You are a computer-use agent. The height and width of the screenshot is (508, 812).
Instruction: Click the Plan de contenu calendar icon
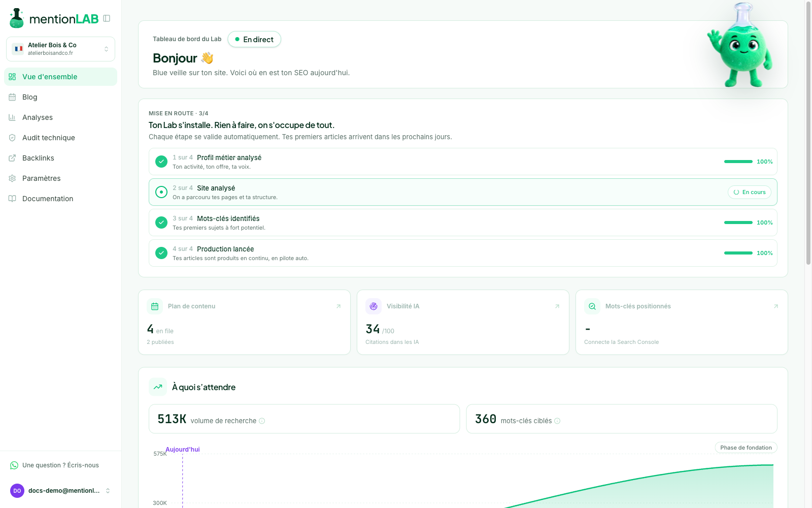[x=155, y=306]
